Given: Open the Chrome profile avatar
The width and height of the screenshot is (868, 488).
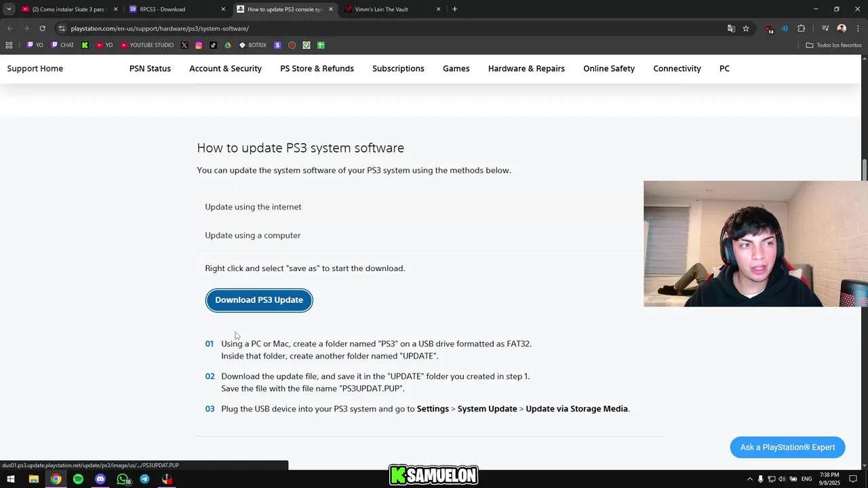Looking at the screenshot, I should coord(842,28).
